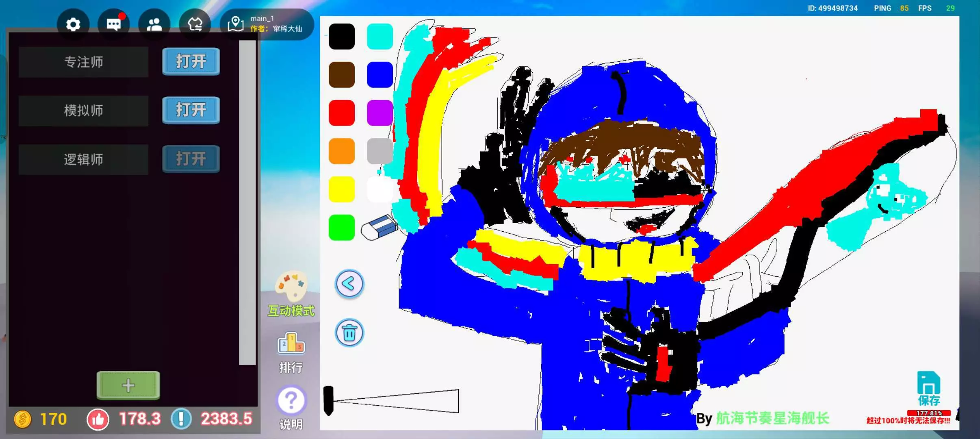
Task: Open the 说明 help question mark
Action: (291, 401)
